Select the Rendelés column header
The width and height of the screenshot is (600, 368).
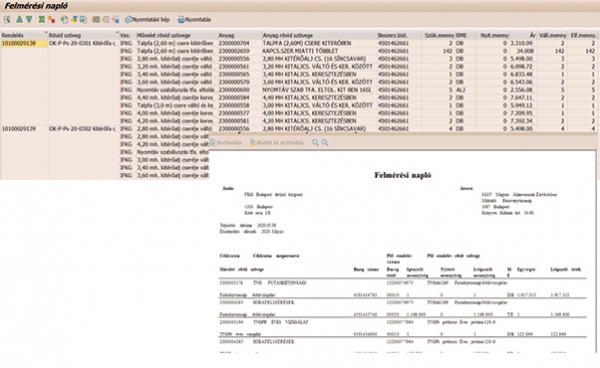point(24,35)
